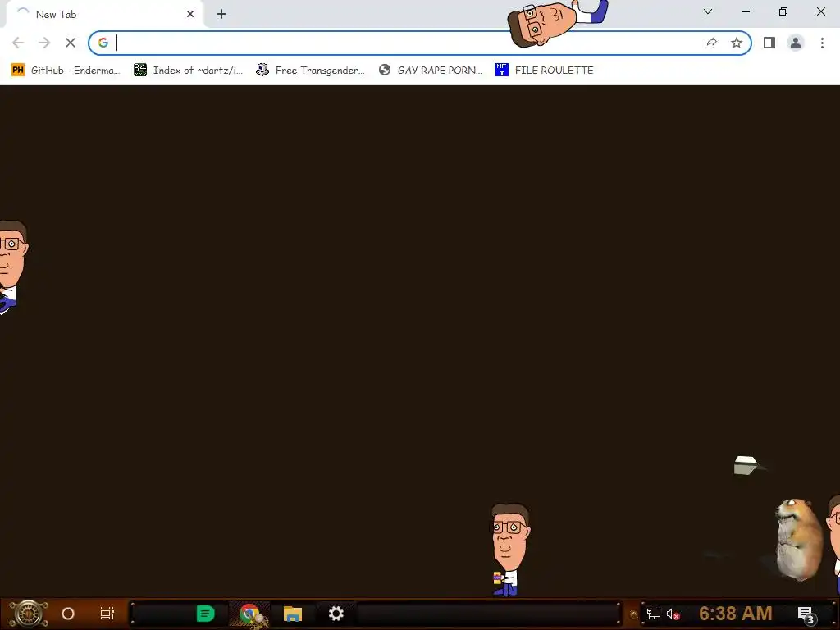The image size is (840, 630).
Task: Share this page icon
Action: (710, 43)
